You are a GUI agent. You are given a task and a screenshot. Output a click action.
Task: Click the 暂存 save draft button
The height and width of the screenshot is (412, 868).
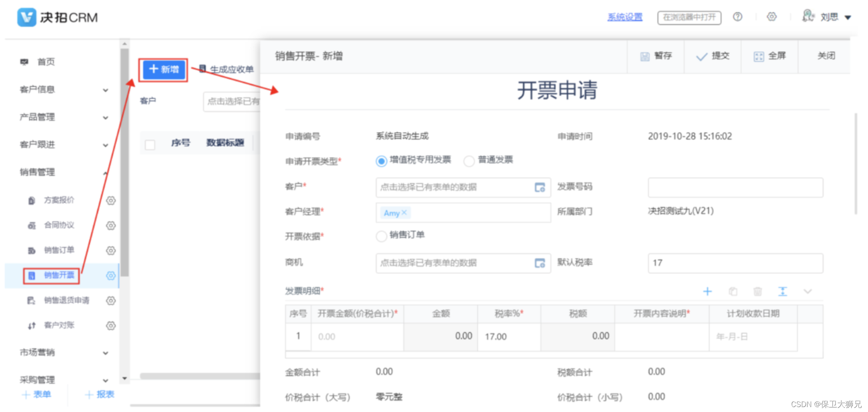point(656,56)
